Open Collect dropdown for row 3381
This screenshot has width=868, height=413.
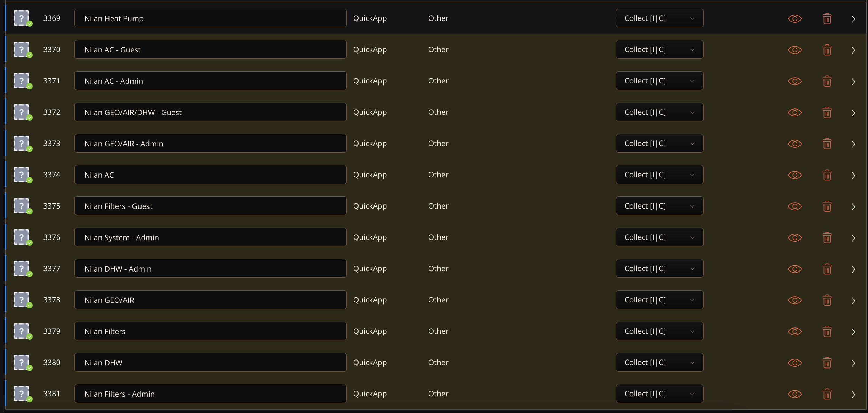tap(659, 394)
